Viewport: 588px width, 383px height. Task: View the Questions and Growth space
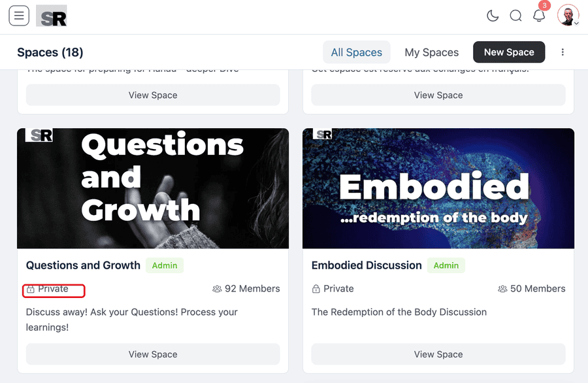[153, 354]
